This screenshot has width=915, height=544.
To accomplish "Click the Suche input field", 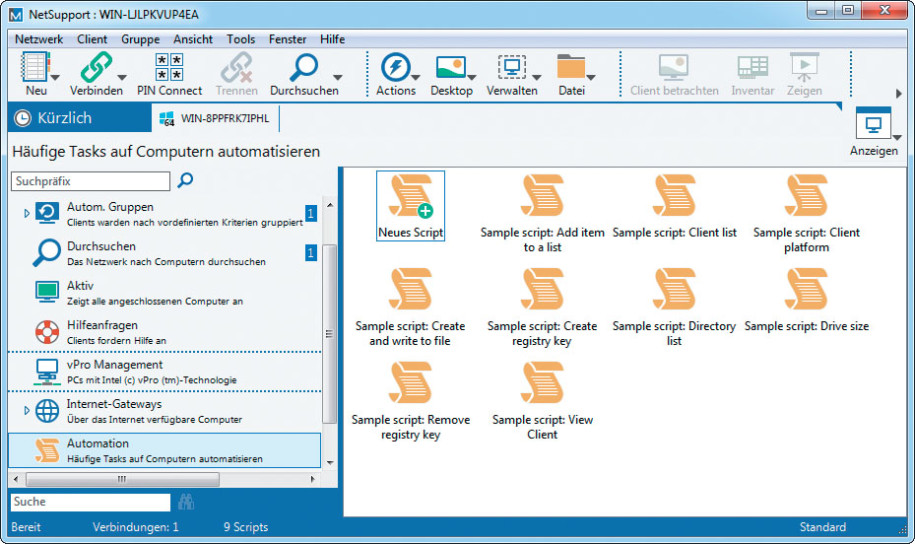I will point(90,502).
